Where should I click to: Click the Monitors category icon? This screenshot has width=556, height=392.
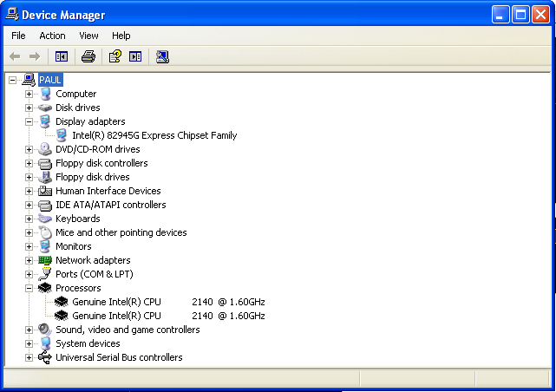click(45, 246)
